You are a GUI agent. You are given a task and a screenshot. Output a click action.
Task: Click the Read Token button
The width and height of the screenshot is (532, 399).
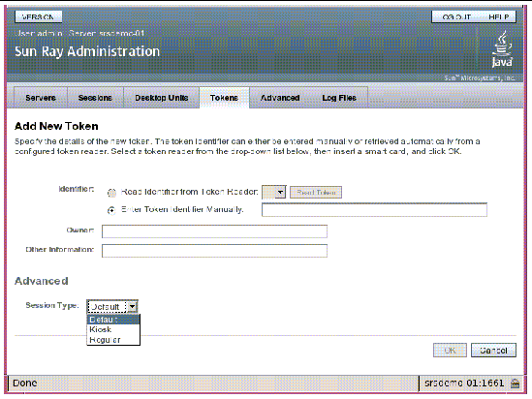[316, 192]
